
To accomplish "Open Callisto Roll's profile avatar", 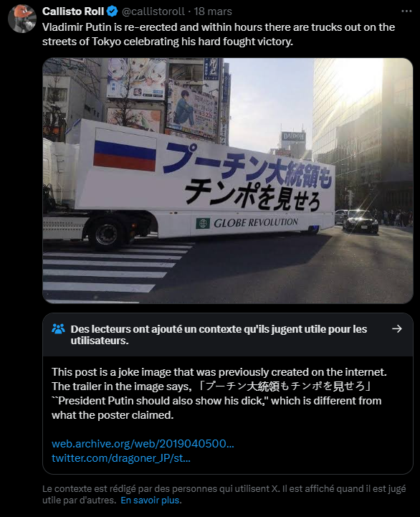I will point(22,19).
